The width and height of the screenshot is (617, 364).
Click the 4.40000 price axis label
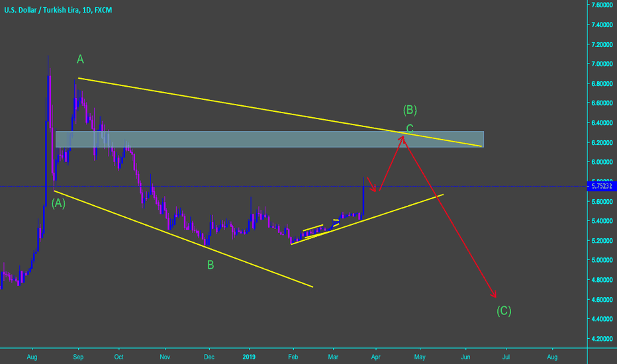pos(602,319)
